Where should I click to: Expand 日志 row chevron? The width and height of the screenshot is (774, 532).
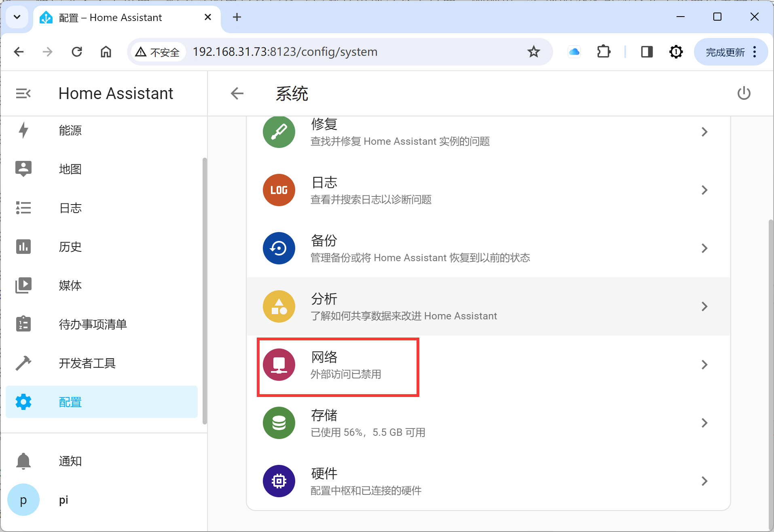[704, 190]
